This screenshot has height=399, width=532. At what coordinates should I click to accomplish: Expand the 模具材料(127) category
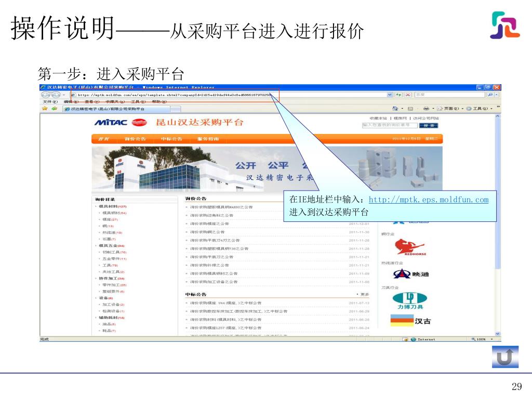coord(112,206)
